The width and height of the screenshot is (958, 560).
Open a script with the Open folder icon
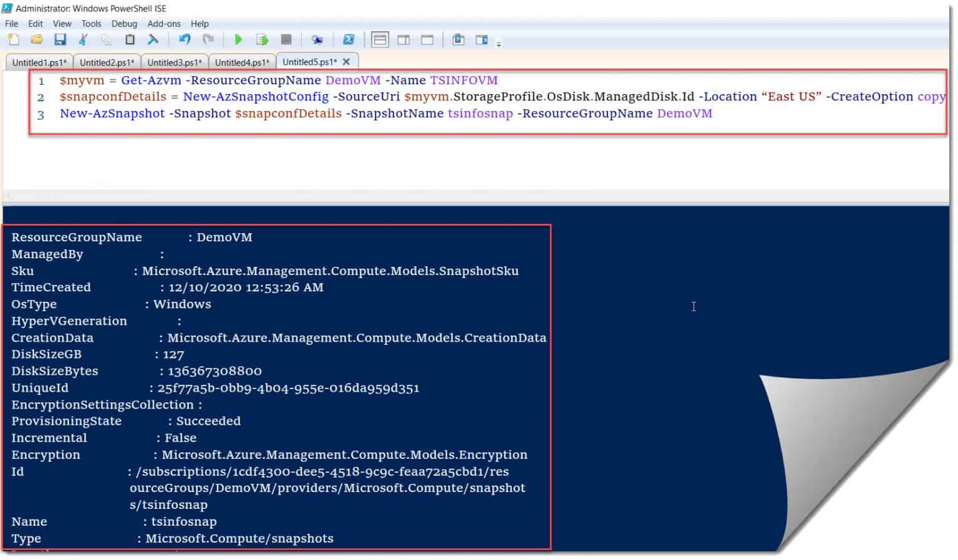[36, 39]
